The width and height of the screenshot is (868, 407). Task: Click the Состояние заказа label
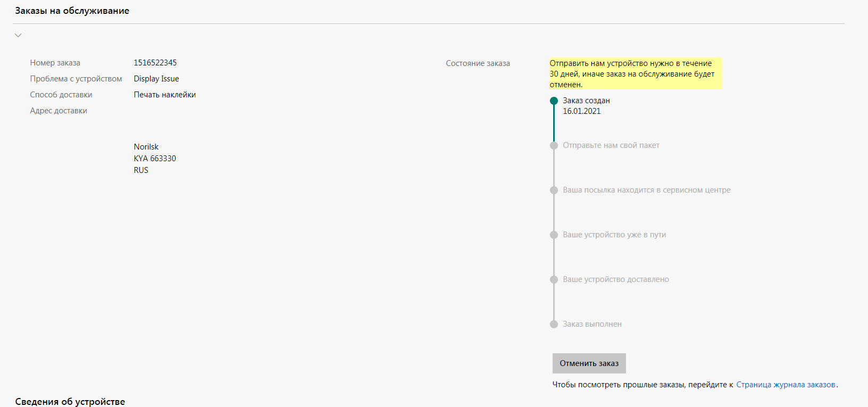478,63
